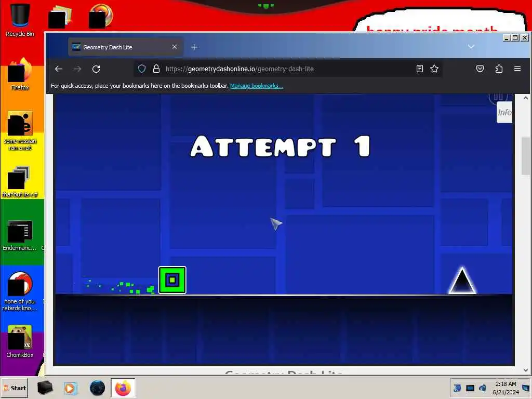Select the 'some russian ran a rat' icon
The width and height of the screenshot is (532, 399).
(20, 130)
